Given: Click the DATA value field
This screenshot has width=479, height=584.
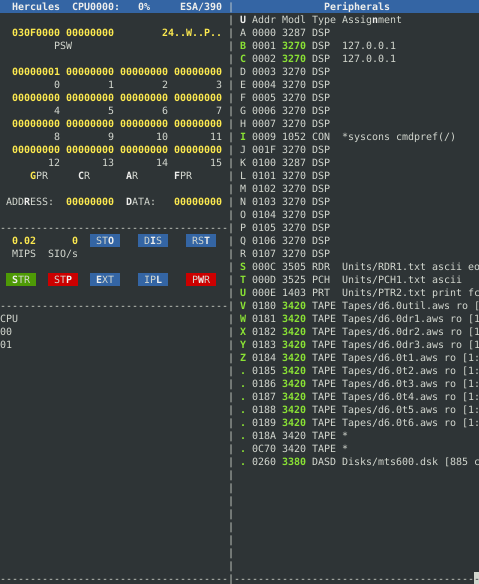Looking at the screenshot, I should pos(198,201).
